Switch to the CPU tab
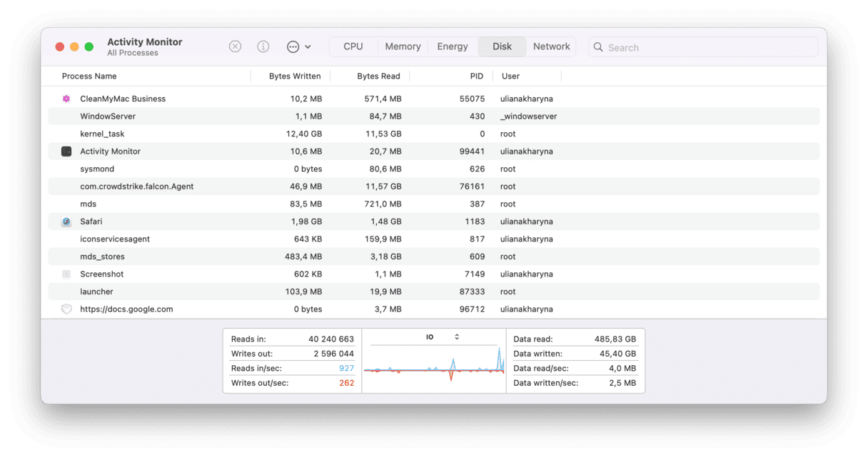868x458 pixels. [353, 46]
